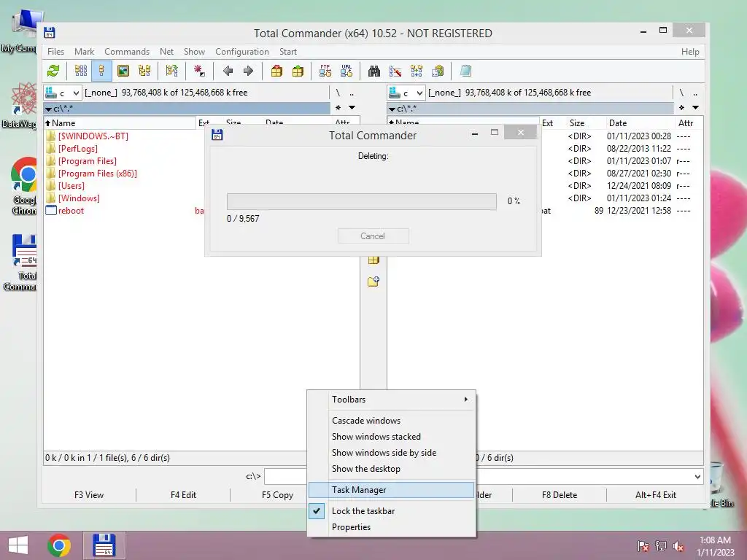
Task: Click the synchronize directories icon
Action: [417, 71]
